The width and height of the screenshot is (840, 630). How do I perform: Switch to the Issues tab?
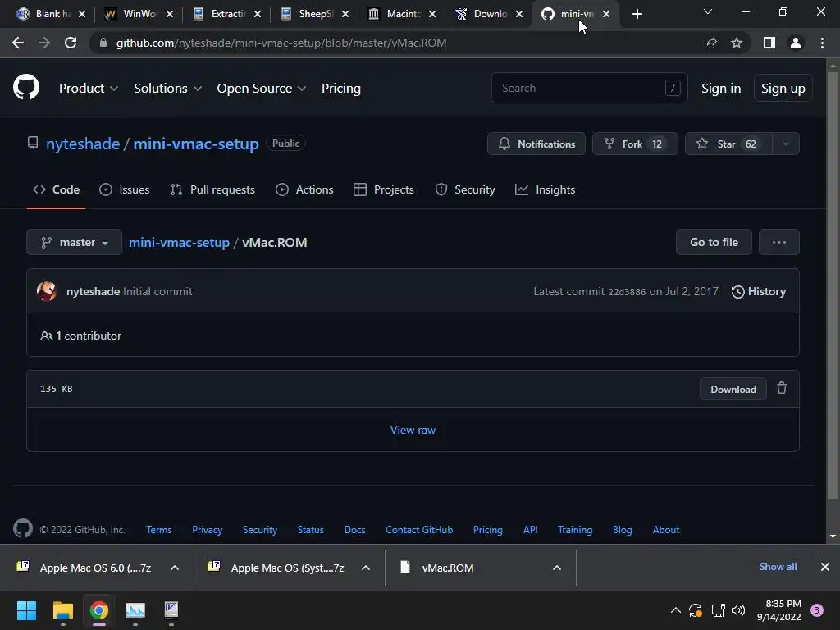pyautogui.click(x=125, y=189)
